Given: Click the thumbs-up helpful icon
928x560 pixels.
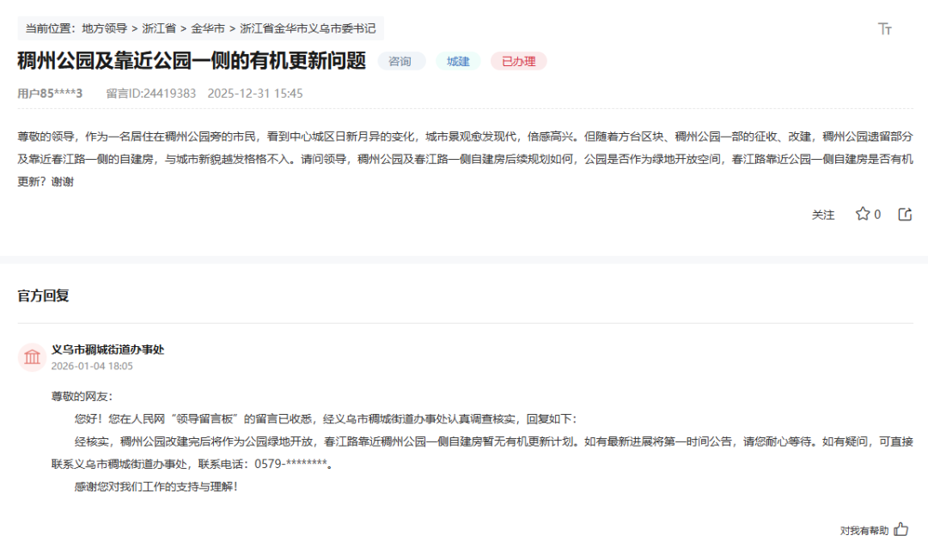Looking at the screenshot, I should 901,529.
